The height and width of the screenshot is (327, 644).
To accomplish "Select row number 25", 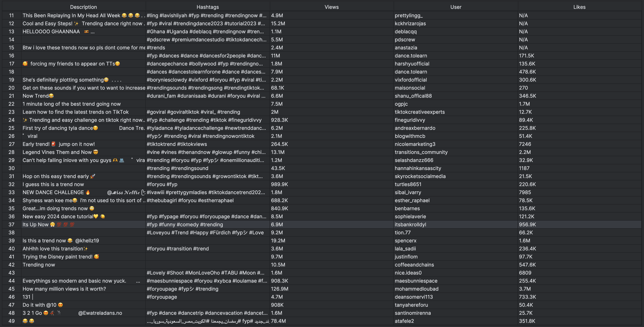I will 11,128.
